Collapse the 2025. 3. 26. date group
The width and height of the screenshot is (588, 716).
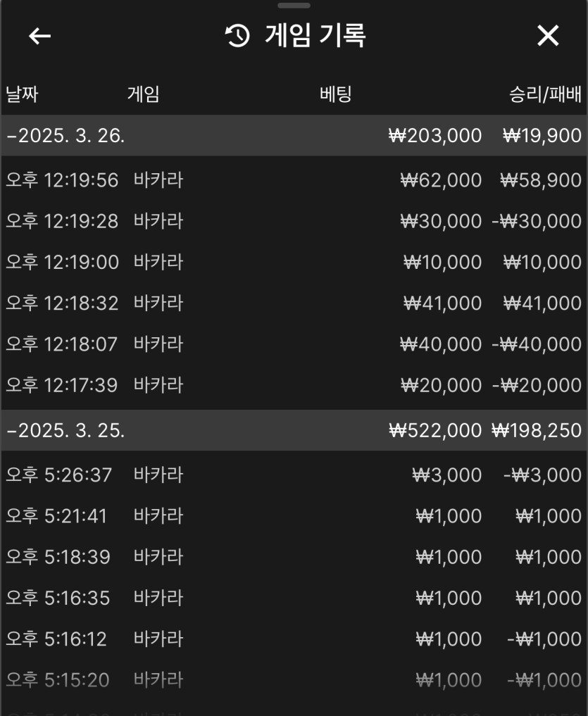click(x=65, y=136)
